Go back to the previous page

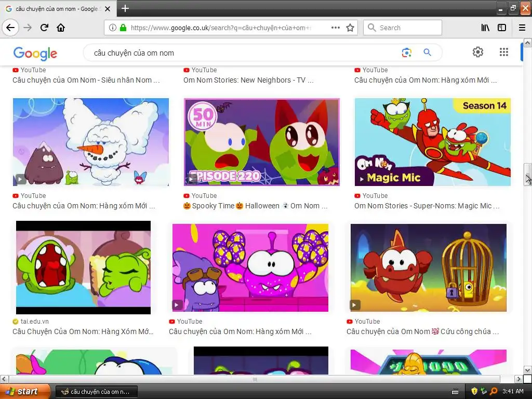pyautogui.click(x=10, y=28)
